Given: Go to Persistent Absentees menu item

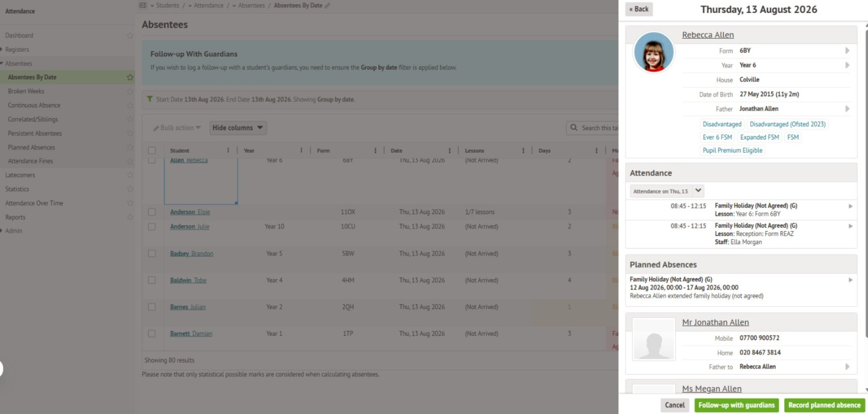Looking at the screenshot, I should click(x=35, y=133).
